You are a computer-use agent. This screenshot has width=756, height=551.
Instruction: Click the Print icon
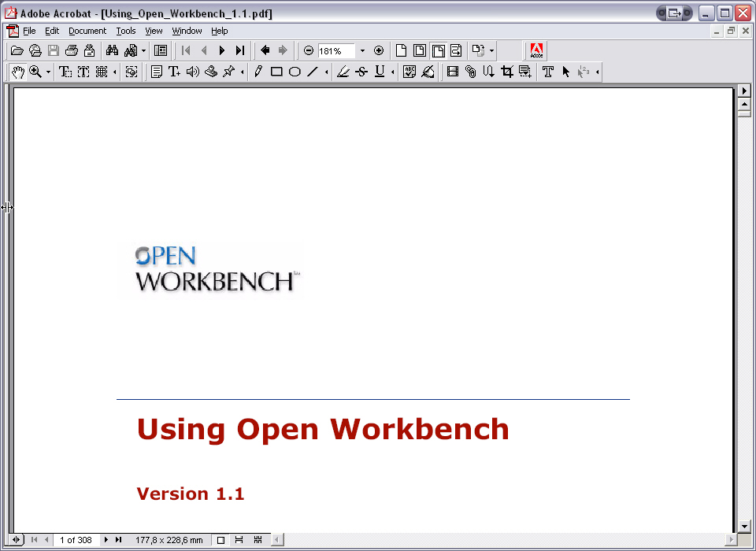click(72, 50)
